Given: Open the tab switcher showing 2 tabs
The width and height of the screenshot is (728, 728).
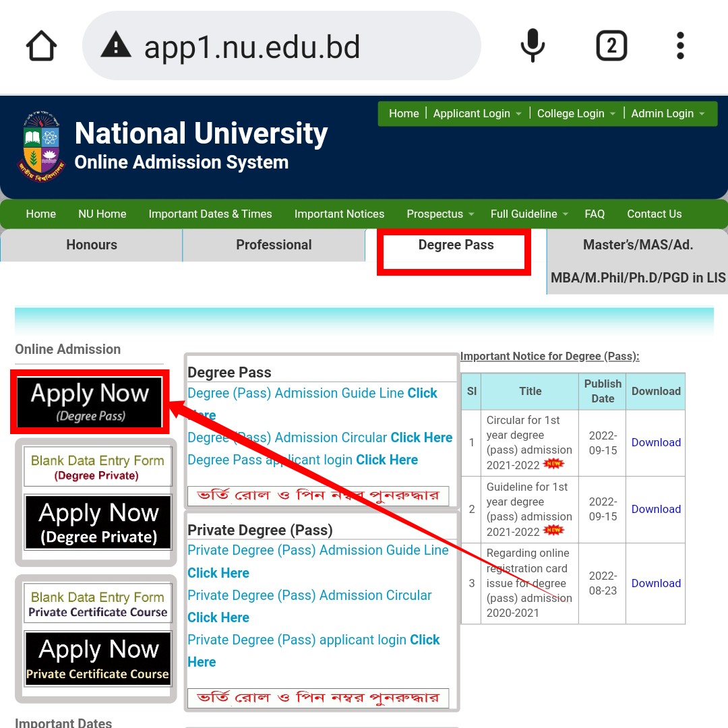Looking at the screenshot, I should point(611,46).
